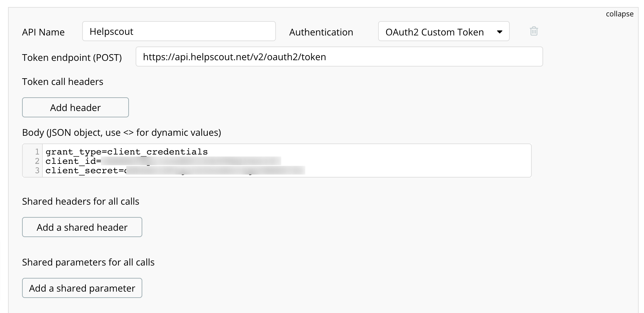Add a new token call header
Image resolution: width=644 pixels, height=313 pixels.
tap(75, 107)
